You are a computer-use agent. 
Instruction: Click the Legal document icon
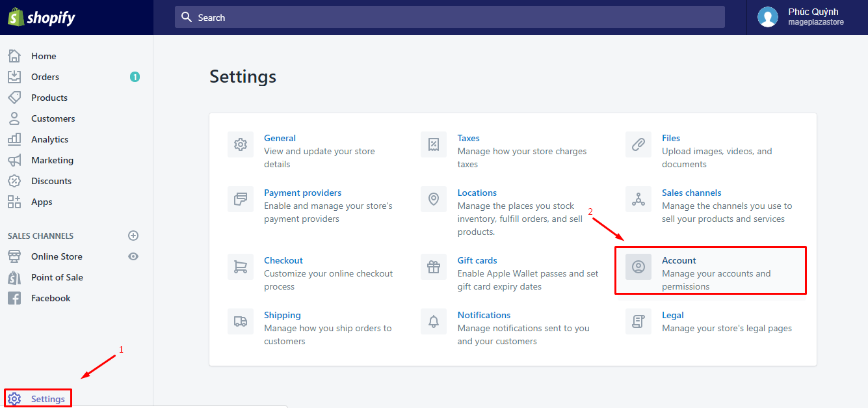click(x=638, y=321)
